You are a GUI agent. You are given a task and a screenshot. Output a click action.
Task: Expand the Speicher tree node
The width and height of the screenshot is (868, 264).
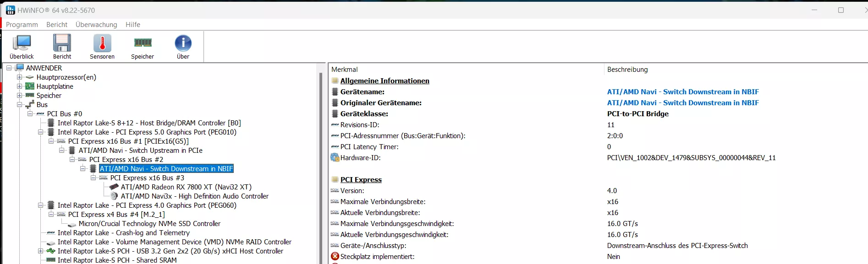tap(19, 95)
